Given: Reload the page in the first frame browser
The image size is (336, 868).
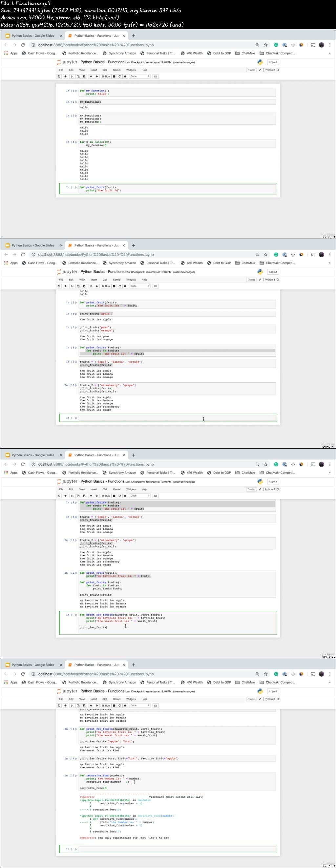Looking at the screenshot, I should pyautogui.click(x=23, y=45).
